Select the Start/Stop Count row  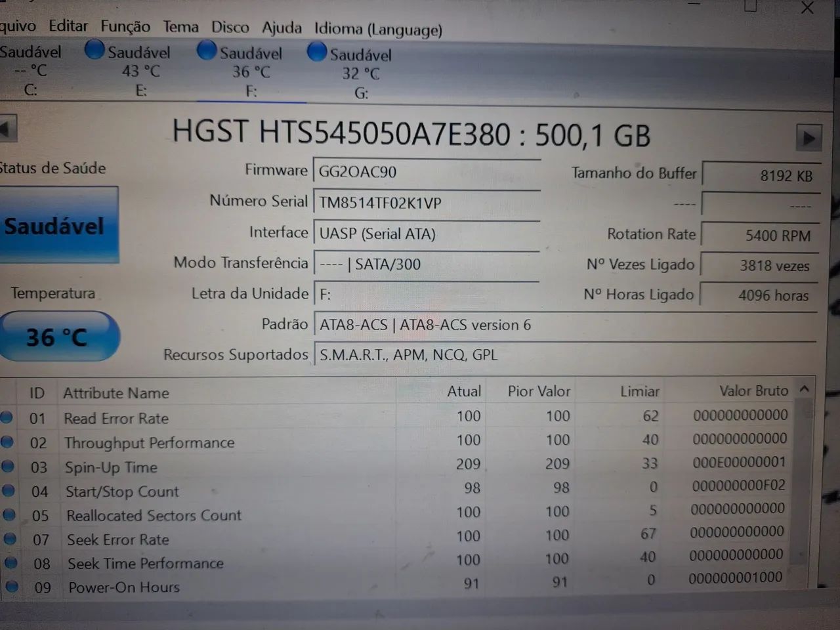396,490
